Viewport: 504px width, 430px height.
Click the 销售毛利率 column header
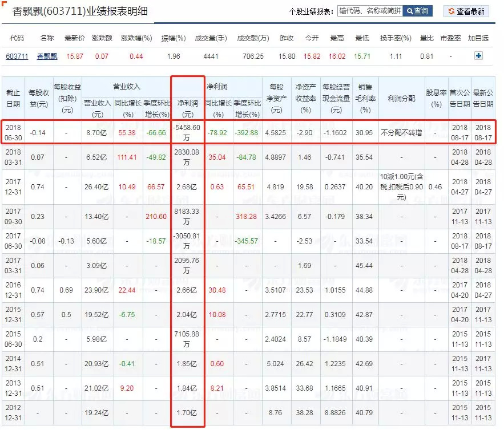point(365,98)
